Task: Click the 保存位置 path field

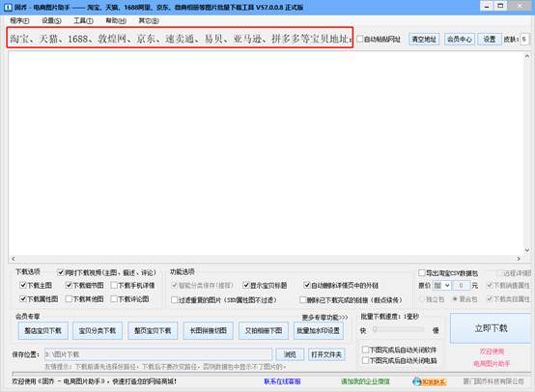Action: (x=158, y=354)
